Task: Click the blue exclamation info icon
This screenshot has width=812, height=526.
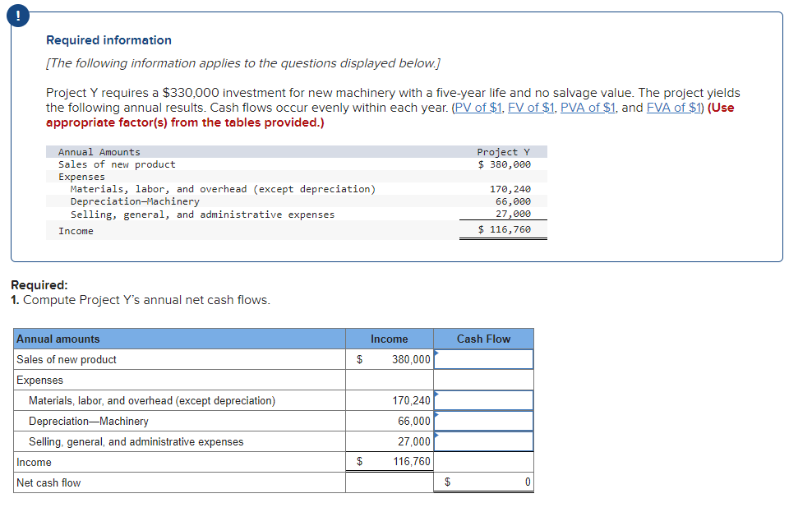Action: pyautogui.click(x=17, y=16)
